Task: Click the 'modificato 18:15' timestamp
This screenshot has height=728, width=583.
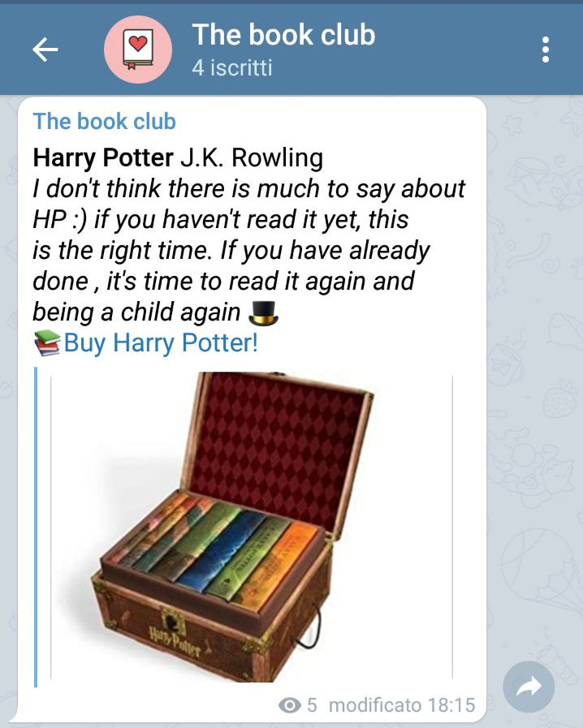Action: click(x=402, y=705)
